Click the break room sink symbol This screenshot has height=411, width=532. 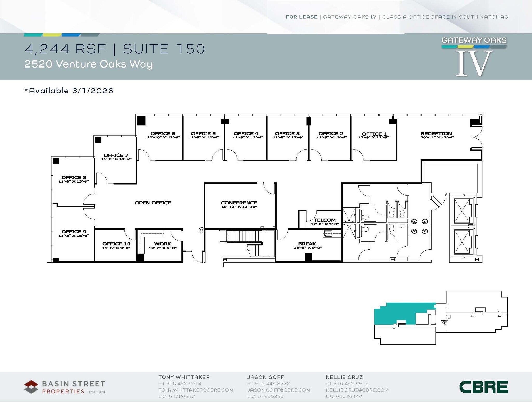(x=328, y=233)
